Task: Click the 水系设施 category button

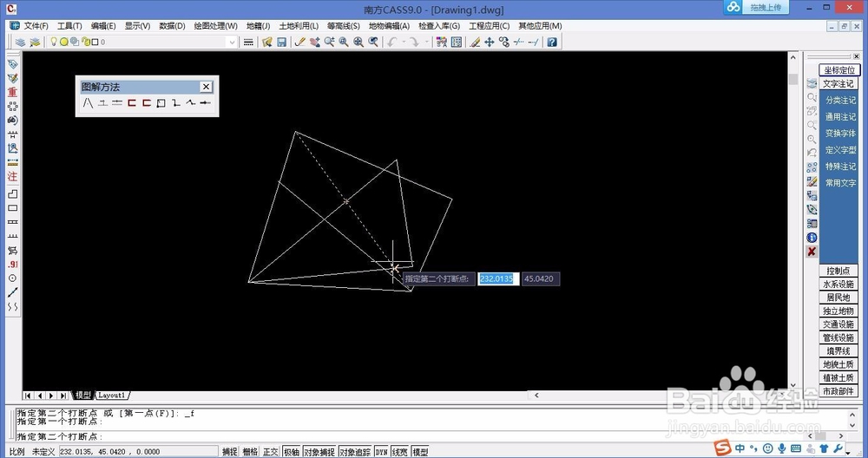Action: coord(838,285)
